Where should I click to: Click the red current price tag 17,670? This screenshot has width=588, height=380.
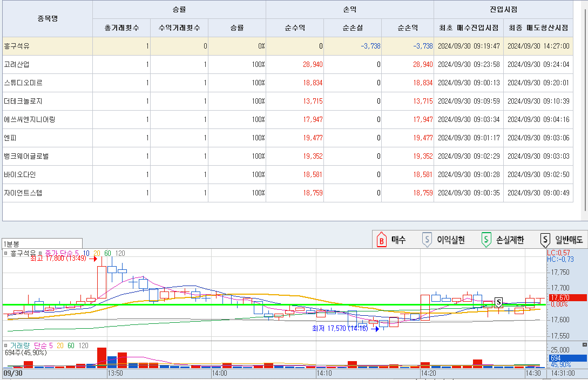coord(567,297)
